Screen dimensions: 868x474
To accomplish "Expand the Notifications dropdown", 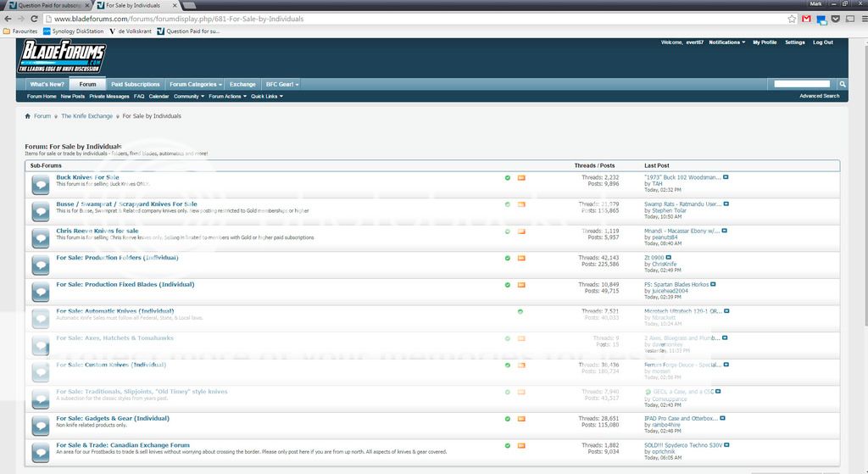I will [726, 42].
